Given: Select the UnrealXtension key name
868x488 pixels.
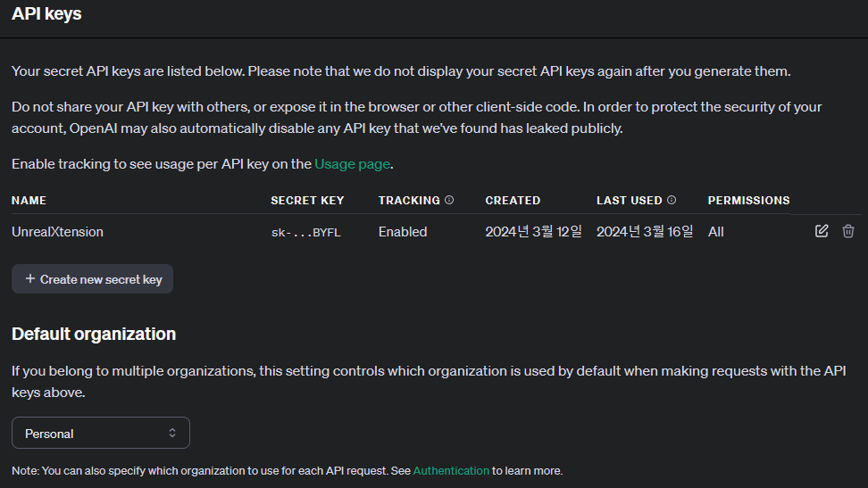Looking at the screenshot, I should (57, 231).
